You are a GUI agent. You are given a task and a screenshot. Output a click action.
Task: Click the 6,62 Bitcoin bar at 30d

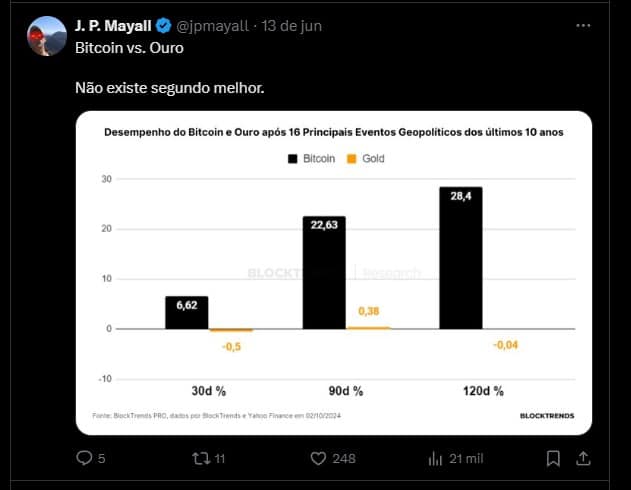coord(187,313)
